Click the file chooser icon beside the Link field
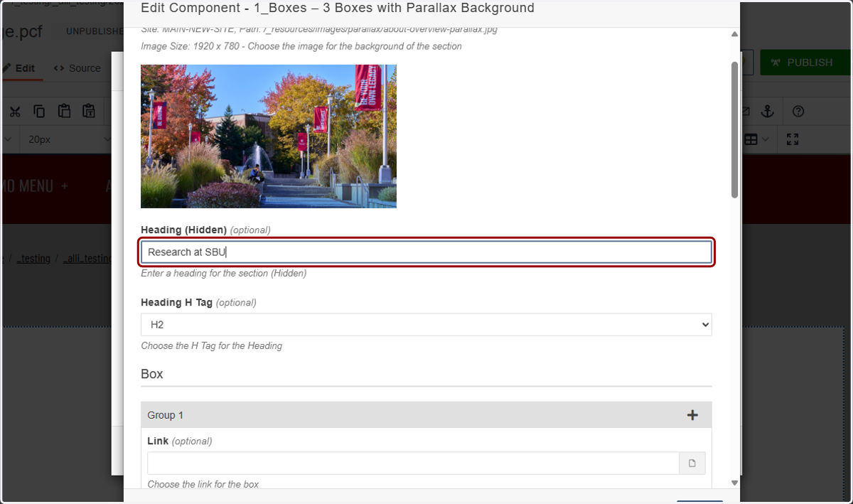Viewport: 853px width, 504px height. (x=692, y=463)
